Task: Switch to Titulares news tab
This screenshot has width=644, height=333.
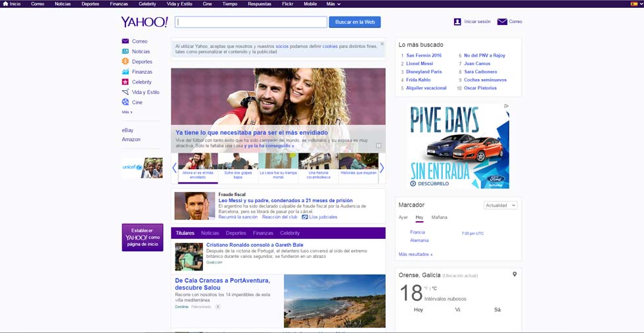Action: pyautogui.click(x=185, y=233)
